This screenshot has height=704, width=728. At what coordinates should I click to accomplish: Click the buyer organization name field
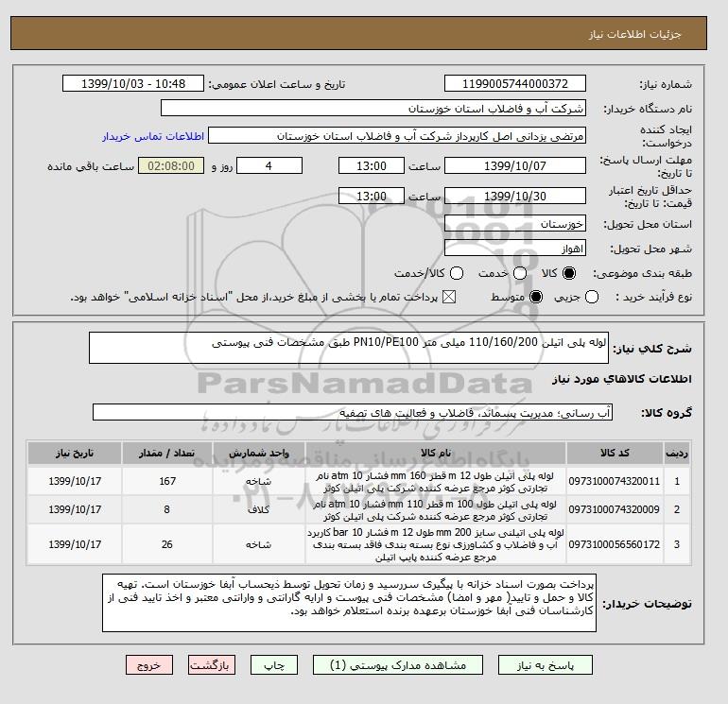[x=373, y=108]
